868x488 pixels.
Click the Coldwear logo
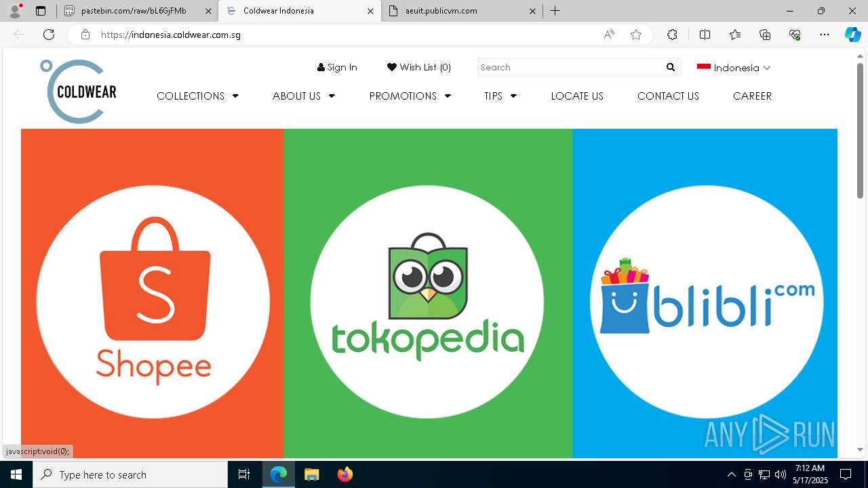pos(78,91)
